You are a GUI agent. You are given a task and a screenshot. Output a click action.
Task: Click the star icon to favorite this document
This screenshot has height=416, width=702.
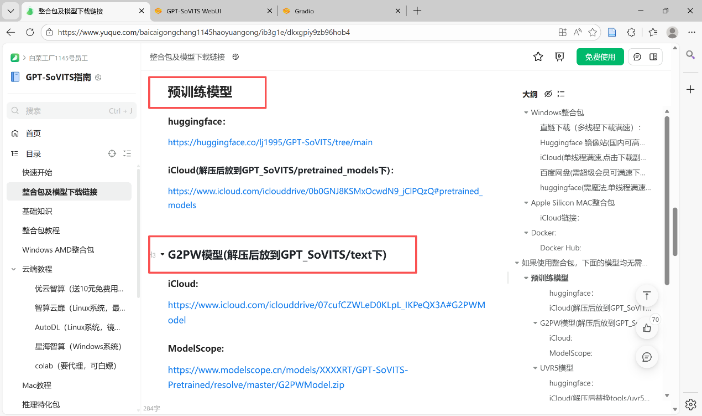coord(537,57)
